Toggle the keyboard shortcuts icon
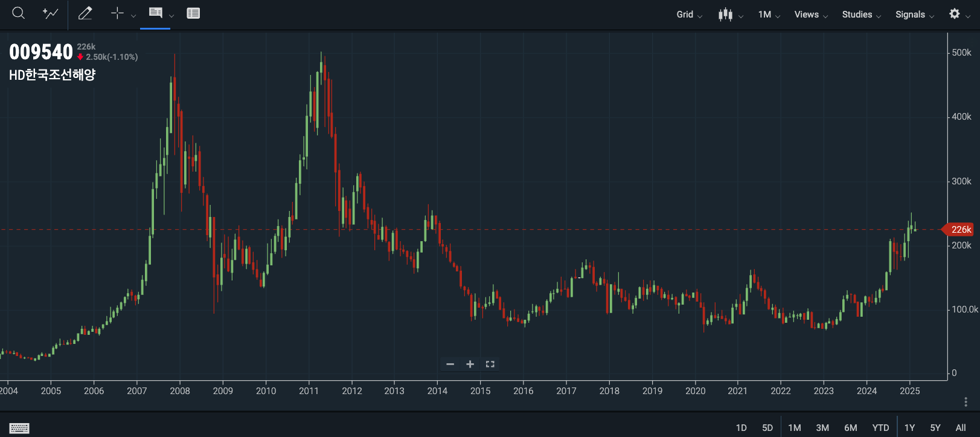This screenshot has width=980, height=437. click(x=19, y=428)
